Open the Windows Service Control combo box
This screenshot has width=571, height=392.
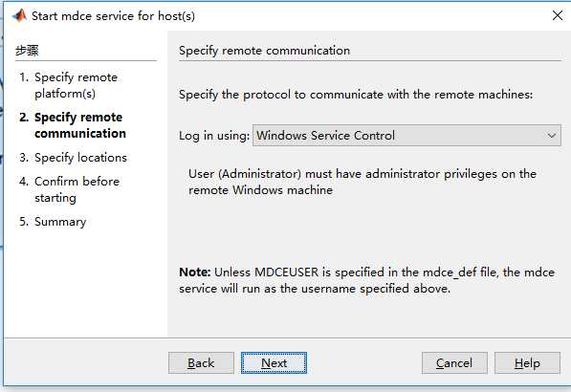coord(406,136)
